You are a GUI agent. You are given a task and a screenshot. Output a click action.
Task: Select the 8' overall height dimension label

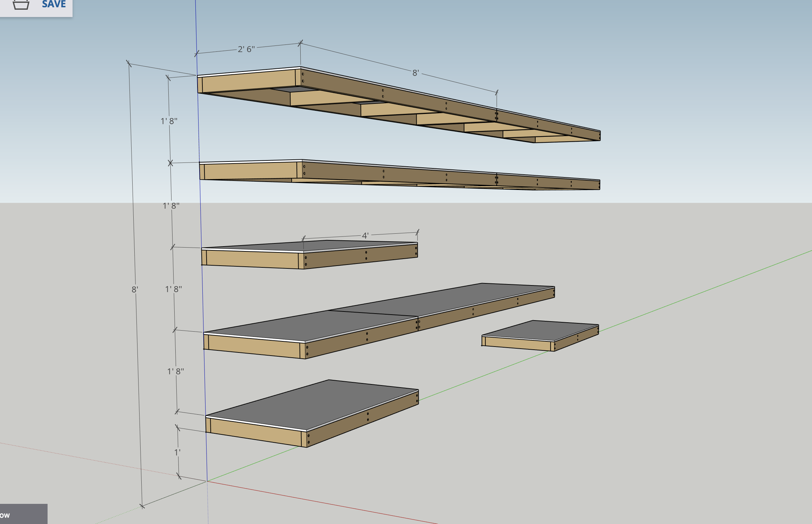click(135, 289)
